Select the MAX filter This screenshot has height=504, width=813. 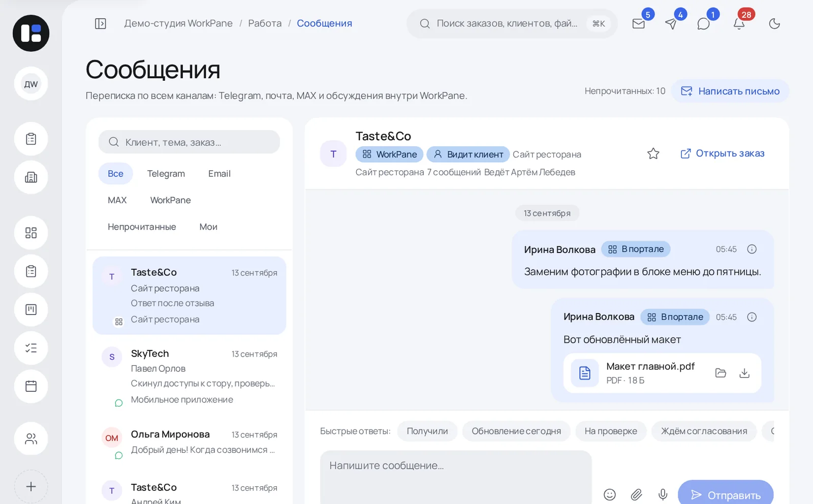click(x=117, y=200)
